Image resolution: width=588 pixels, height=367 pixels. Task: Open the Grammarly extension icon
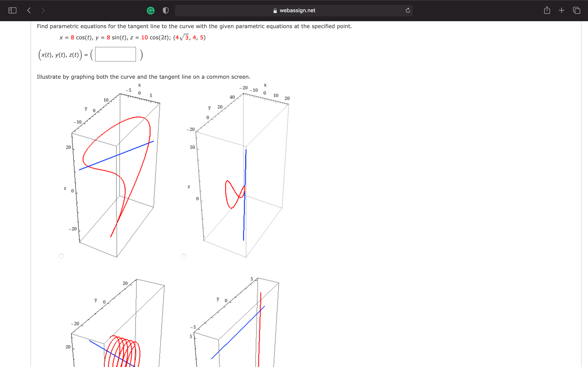(x=151, y=10)
